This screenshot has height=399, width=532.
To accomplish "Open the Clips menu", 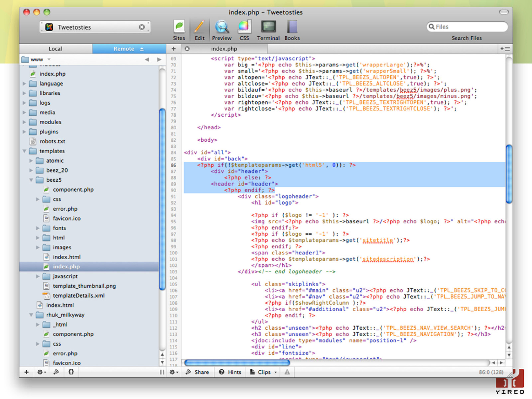I will (264, 372).
